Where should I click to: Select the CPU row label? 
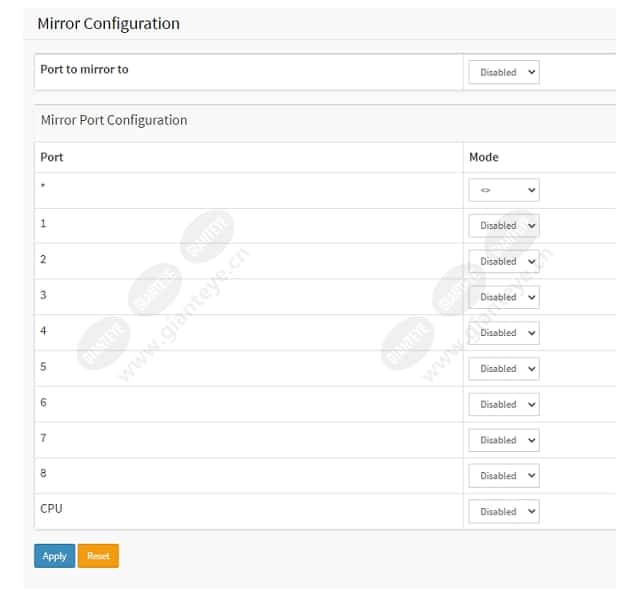coord(51,509)
